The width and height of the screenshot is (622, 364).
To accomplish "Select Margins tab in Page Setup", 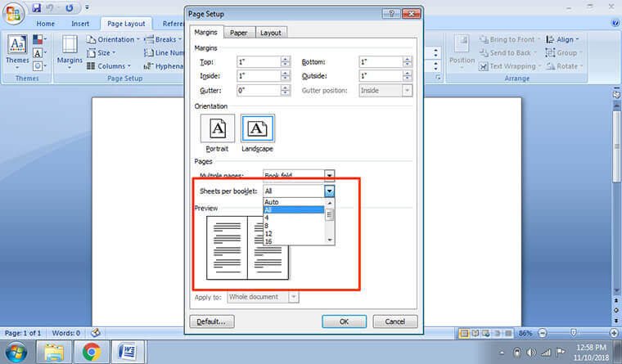I will point(206,32).
